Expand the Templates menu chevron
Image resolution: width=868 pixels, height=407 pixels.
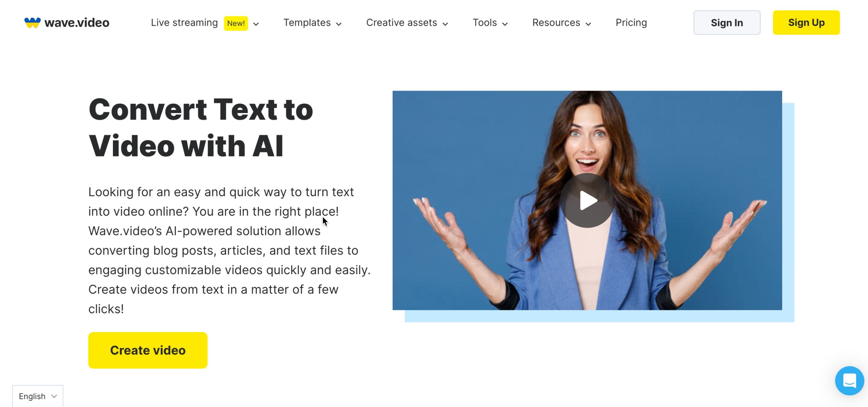[339, 24]
